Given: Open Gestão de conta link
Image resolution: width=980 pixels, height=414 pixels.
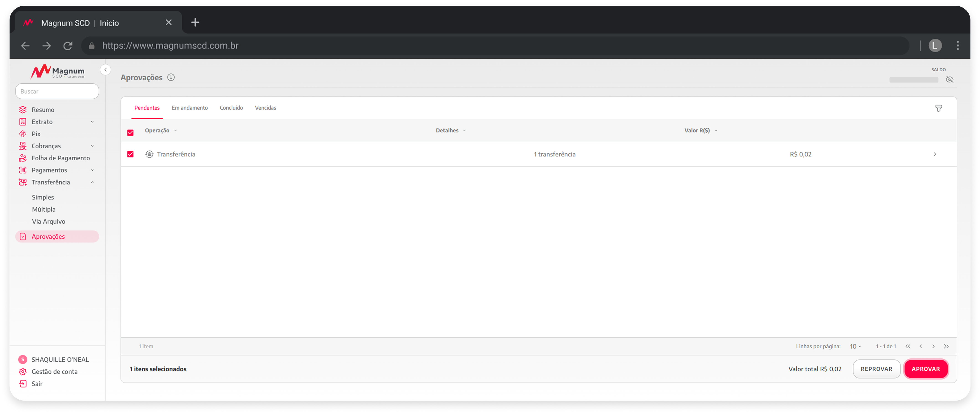Looking at the screenshot, I should [x=54, y=372].
